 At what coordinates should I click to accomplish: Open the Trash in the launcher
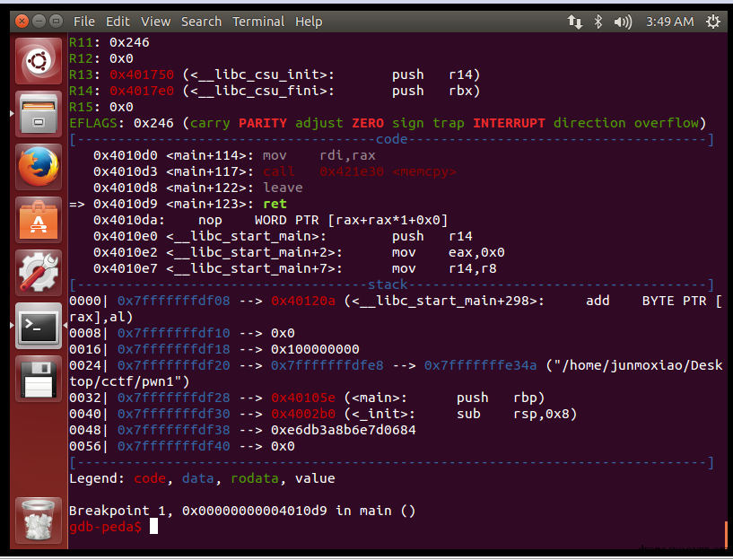click(x=39, y=521)
